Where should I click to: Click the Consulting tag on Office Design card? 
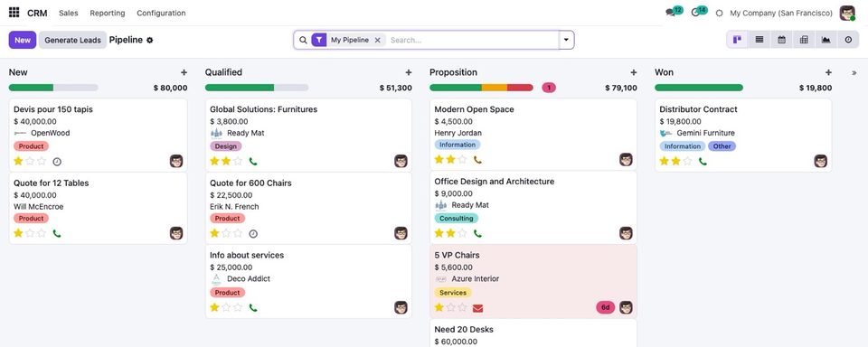pos(456,219)
